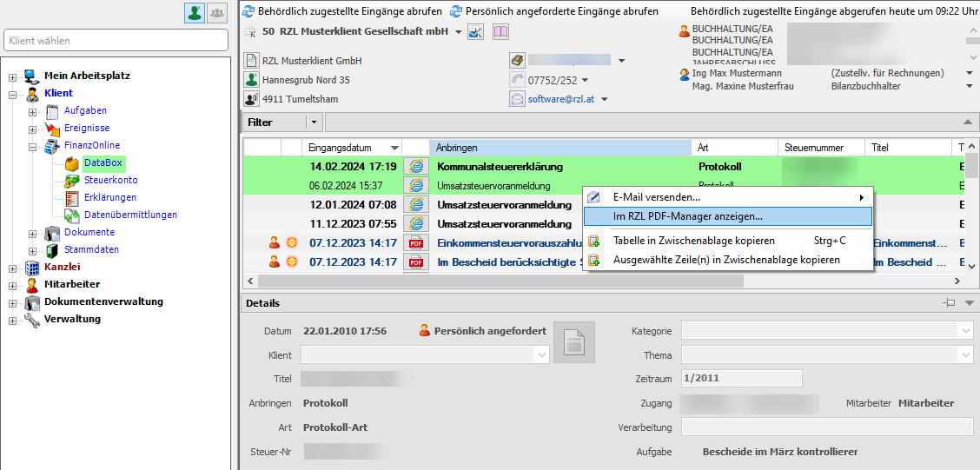Collapse the FinanzOnline tree node

pyautogui.click(x=33, y=146)
